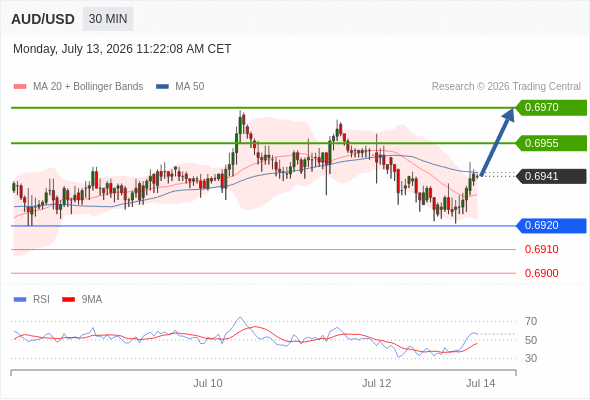Image resolution: width=590 pixels, height=400 pixels.
Task: Click the Research Trading Central copyright text
Action: tap(506, 87)
